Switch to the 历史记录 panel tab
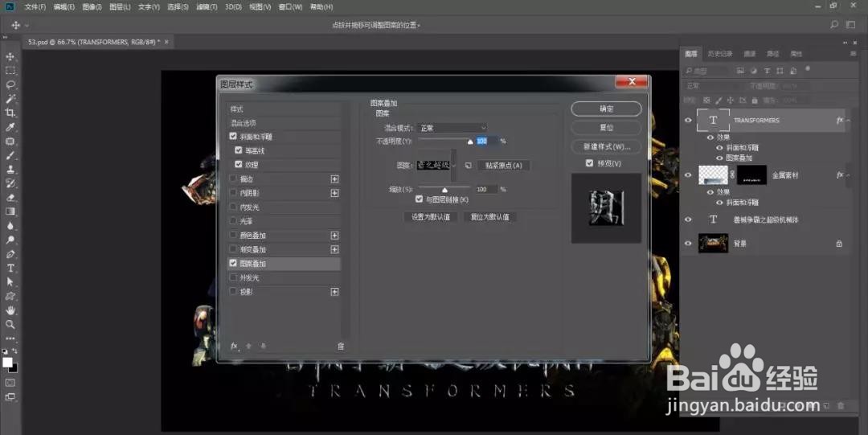 [719, 54]
